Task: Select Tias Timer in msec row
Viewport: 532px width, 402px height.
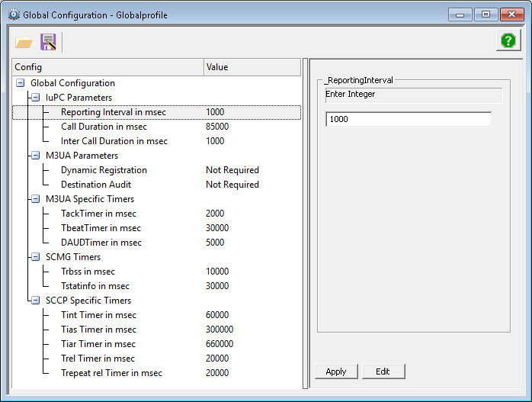Action: click(x=156, y=330)
